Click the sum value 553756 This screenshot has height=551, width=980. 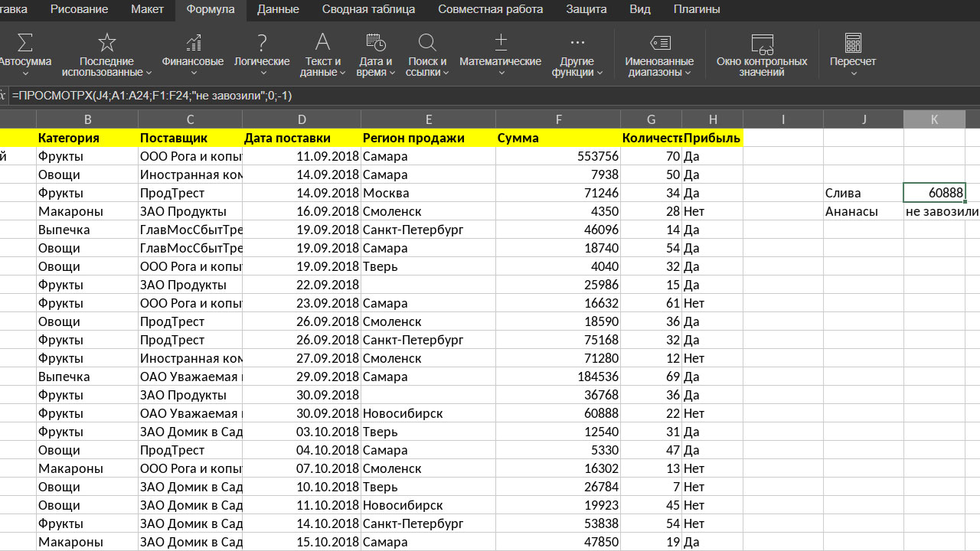[558, 156]
